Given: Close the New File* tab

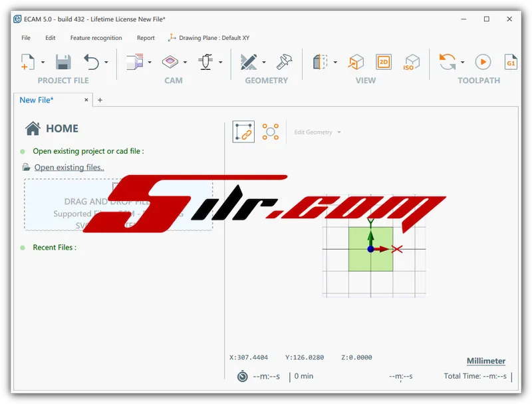Looking at the screenshot, I should (86, 100).
